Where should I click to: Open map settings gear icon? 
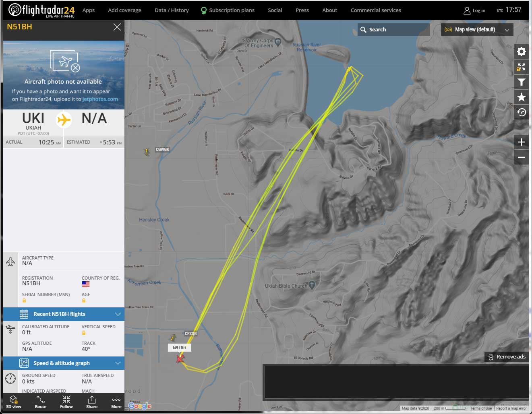(x=521, y=51)
